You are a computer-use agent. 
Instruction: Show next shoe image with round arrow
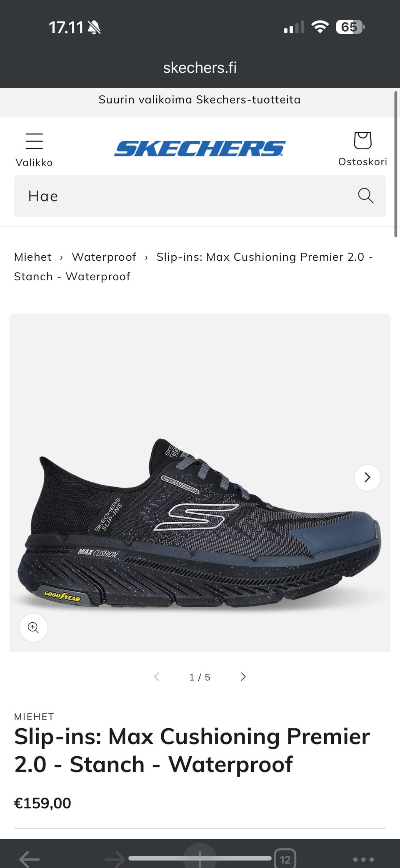[367, 477]
